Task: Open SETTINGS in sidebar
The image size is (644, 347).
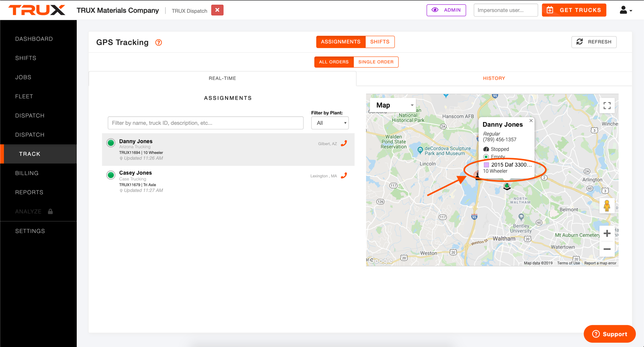Action: click(38, 231)
